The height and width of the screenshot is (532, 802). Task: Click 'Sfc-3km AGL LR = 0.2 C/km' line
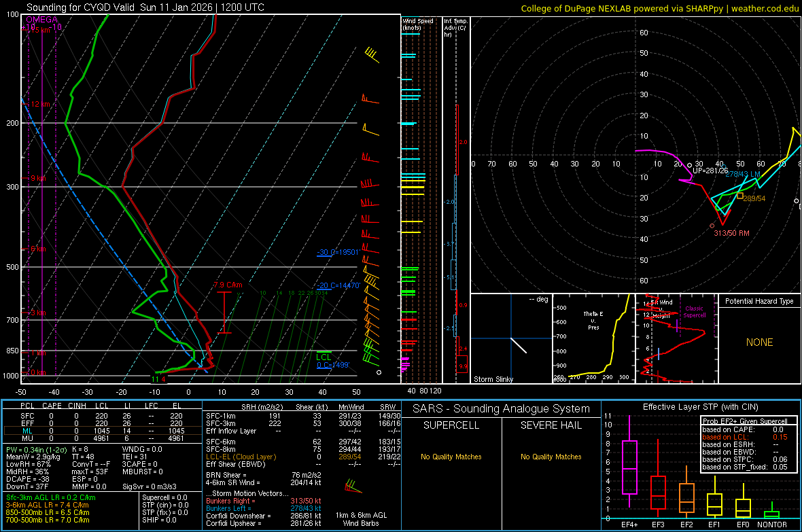pos(51,498)
